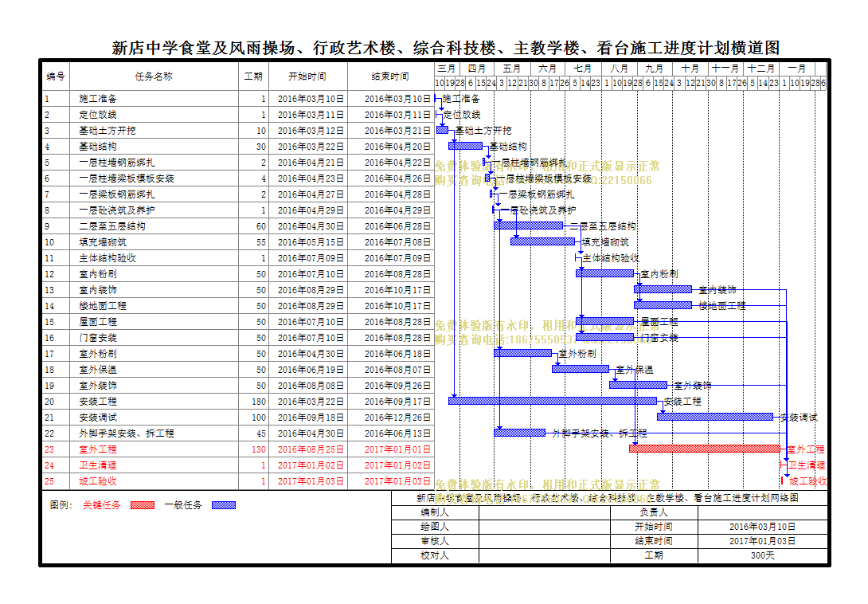Click the blue 室外保温 Gantt bar

[x=581, y=368]
